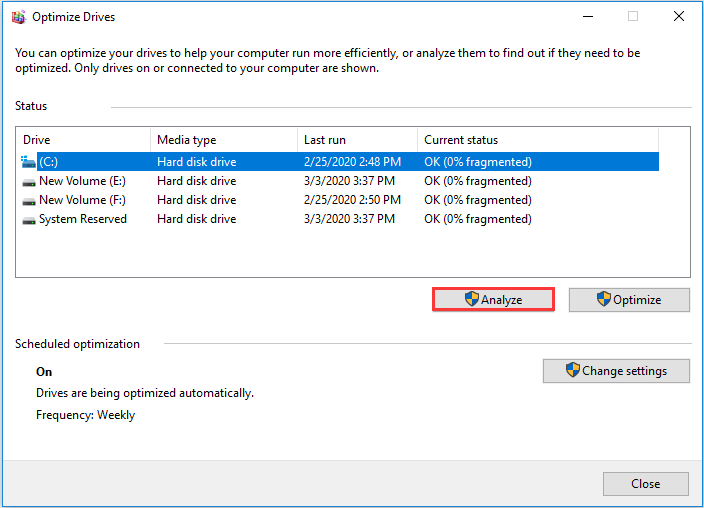
Task: Sort by the Drive column header
Action: pyautogui.click(x=83, y=140)
